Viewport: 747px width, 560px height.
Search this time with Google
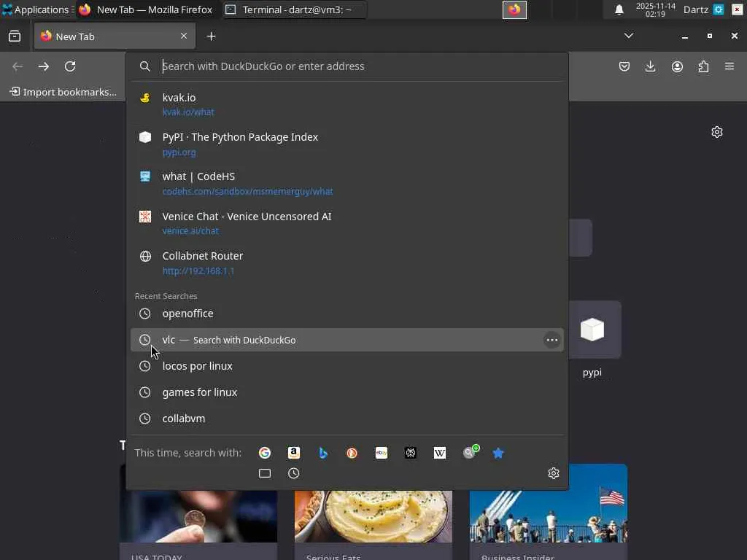(265, 453)
